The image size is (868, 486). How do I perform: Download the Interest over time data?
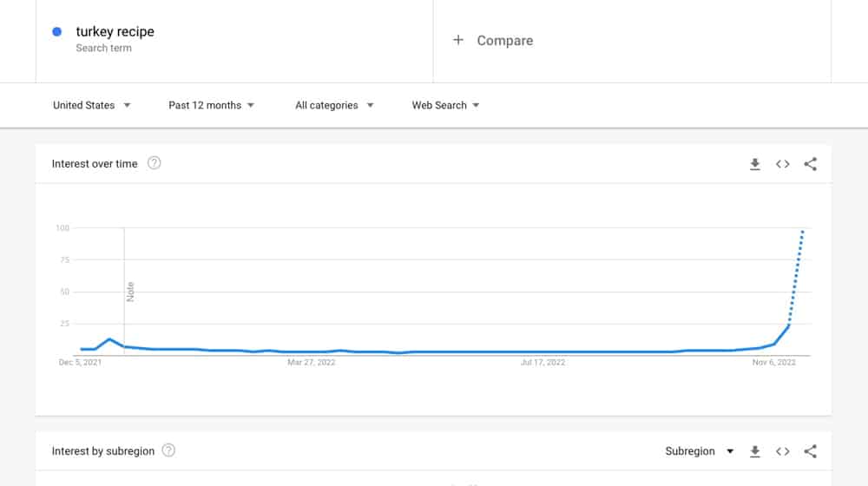(x=754, y=164)
